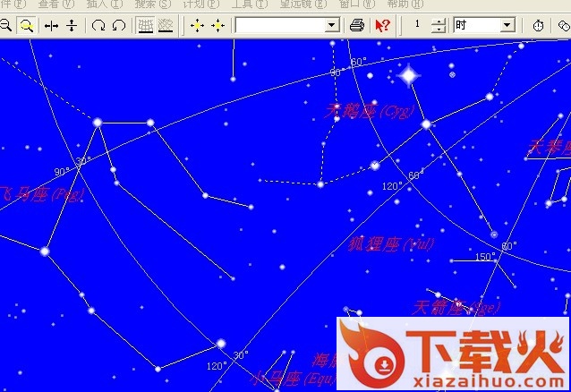
Task: Click the first yellow four-point star icon
Action: coord(197,26)
